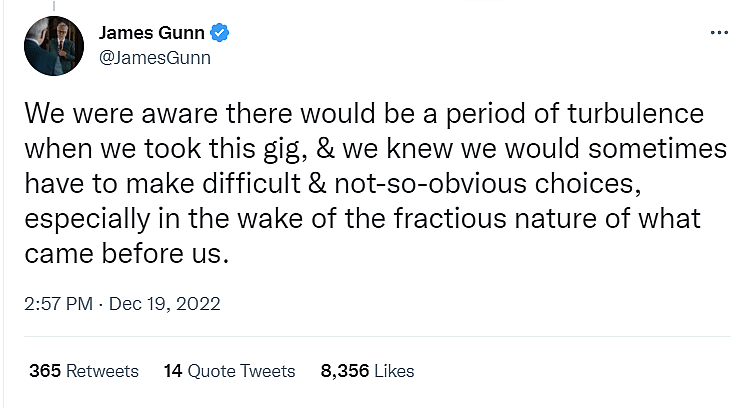Viewport: 747px width, 408px height.
Task: View the 365 Retweets list
Action: [x=84, y=371]
